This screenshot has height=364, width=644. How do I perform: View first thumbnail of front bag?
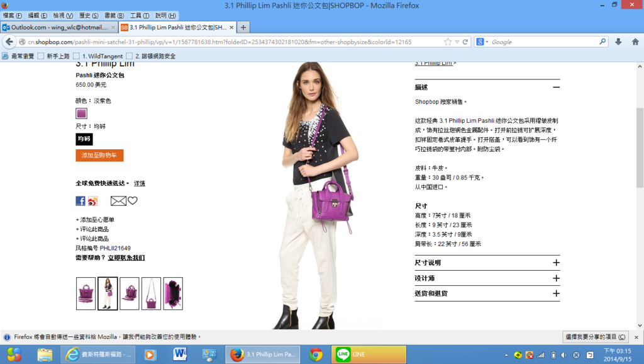click(x=86, y=293)
